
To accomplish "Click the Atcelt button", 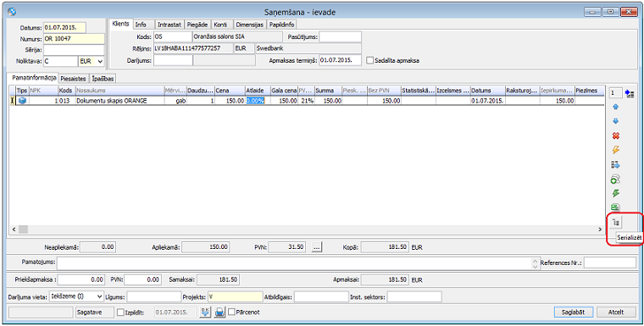I will pos(616,312).
